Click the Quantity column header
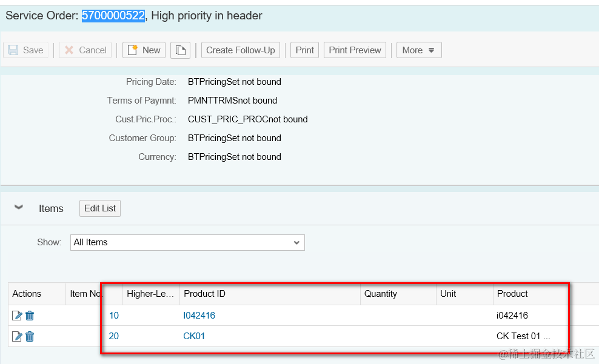599x364 pixels. [398, 294]
